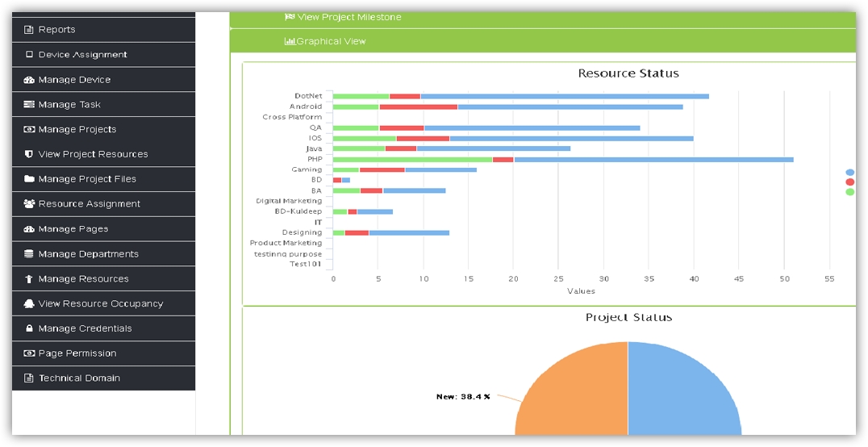Click the Manage Device dashboard icon

[29, 80]
